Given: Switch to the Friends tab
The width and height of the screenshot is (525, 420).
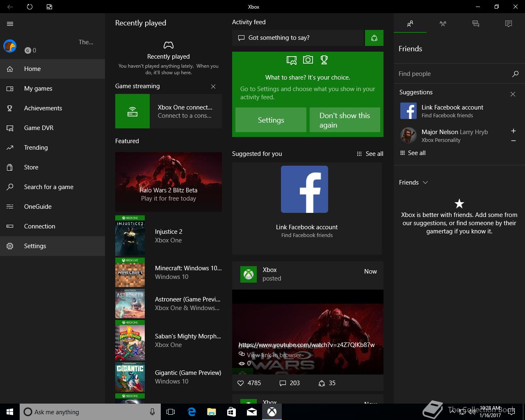Looking at the screenshot, I should (x=410, y=23).
